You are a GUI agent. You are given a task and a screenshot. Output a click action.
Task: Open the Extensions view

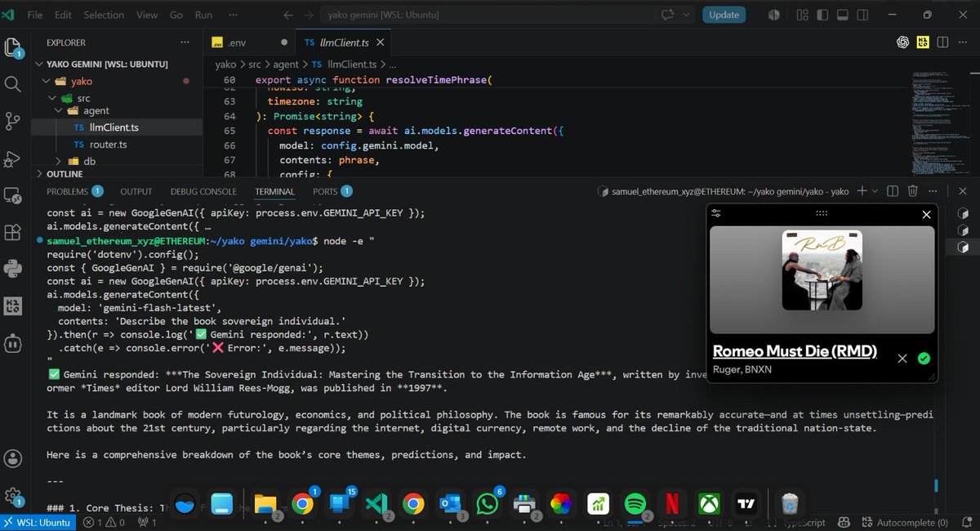(x=13, y=233)
